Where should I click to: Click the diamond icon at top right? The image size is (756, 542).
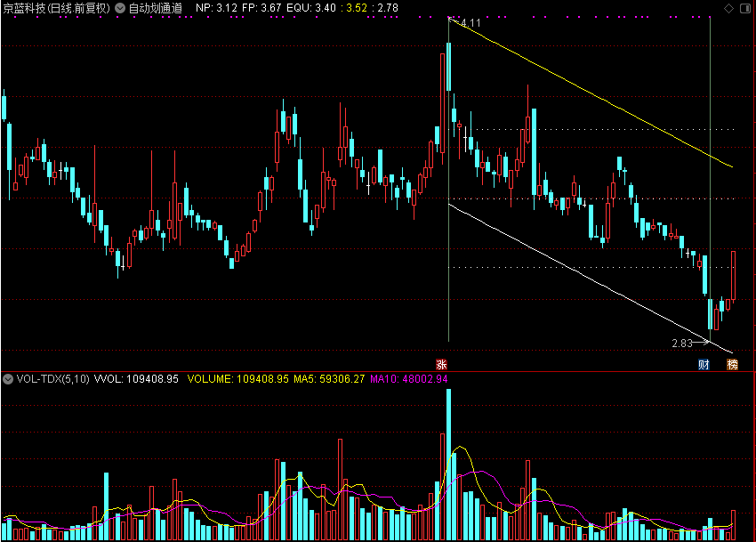[728, 8]
